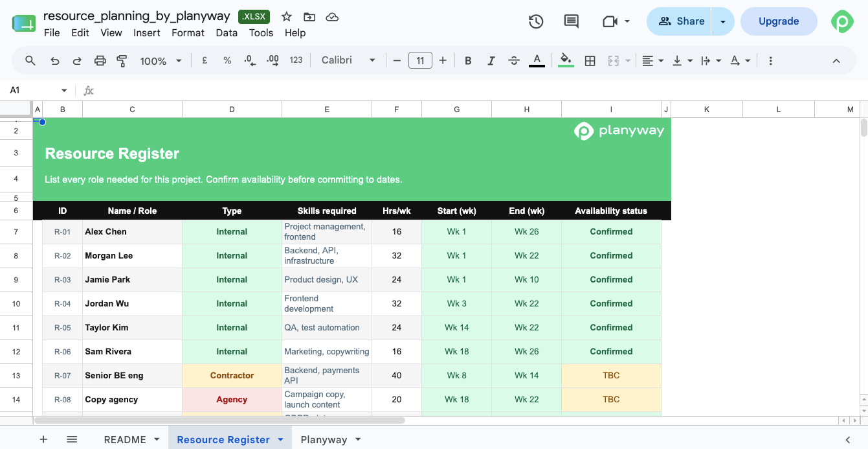Switch to the README sheet tab
Screen dimensions: 868x449
click(x=125, y=439)
